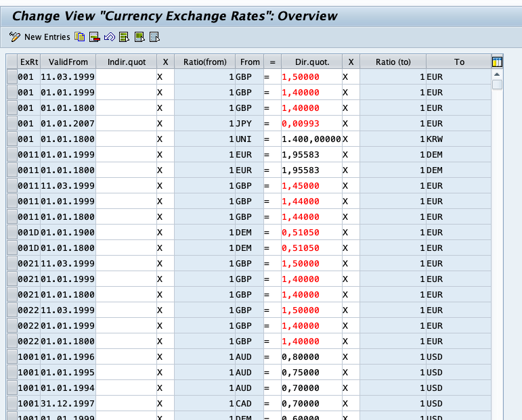Image resolution: width=522 pixels, height=420 pixels.
Task: Click the To currency KRW cell
Action: (458, 139)
